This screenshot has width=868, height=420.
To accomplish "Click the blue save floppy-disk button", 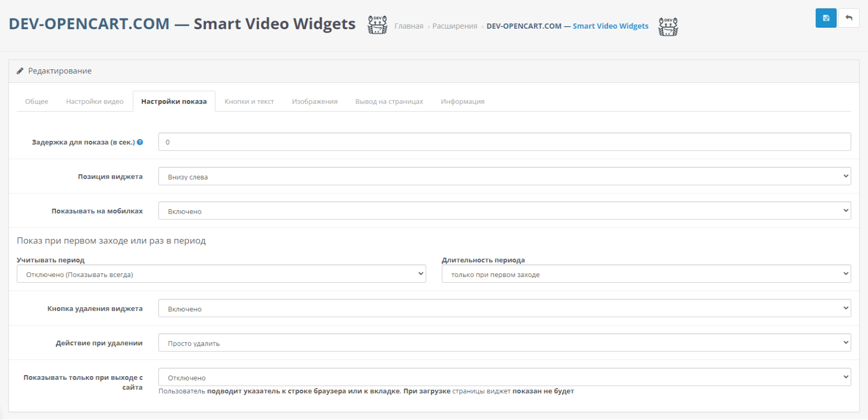I will [826, 18].
